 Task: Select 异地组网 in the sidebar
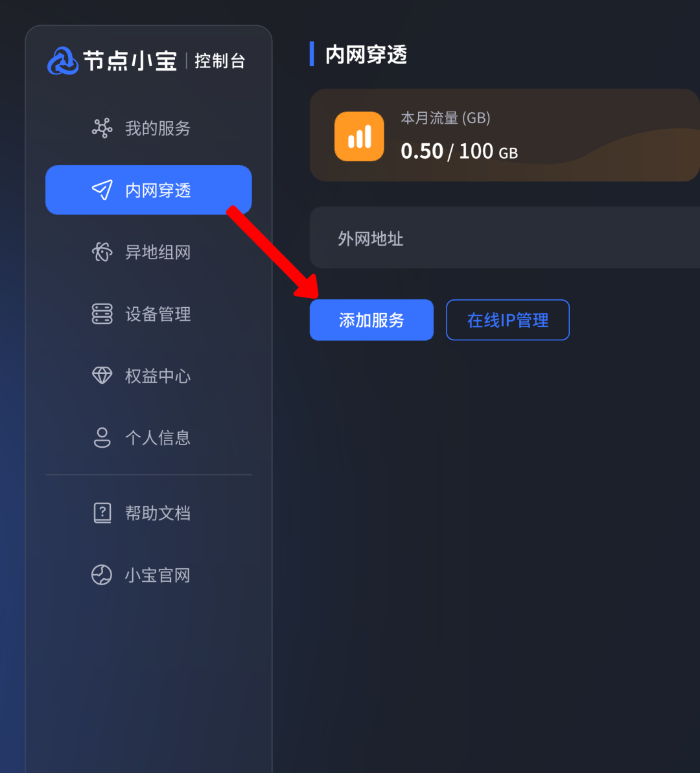click(x=148, y=252)
